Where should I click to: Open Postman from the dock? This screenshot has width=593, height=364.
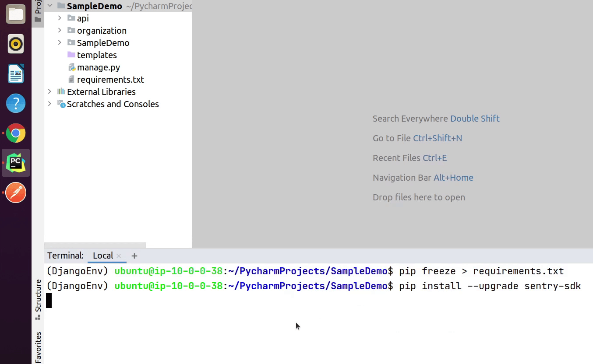(16, 192)
